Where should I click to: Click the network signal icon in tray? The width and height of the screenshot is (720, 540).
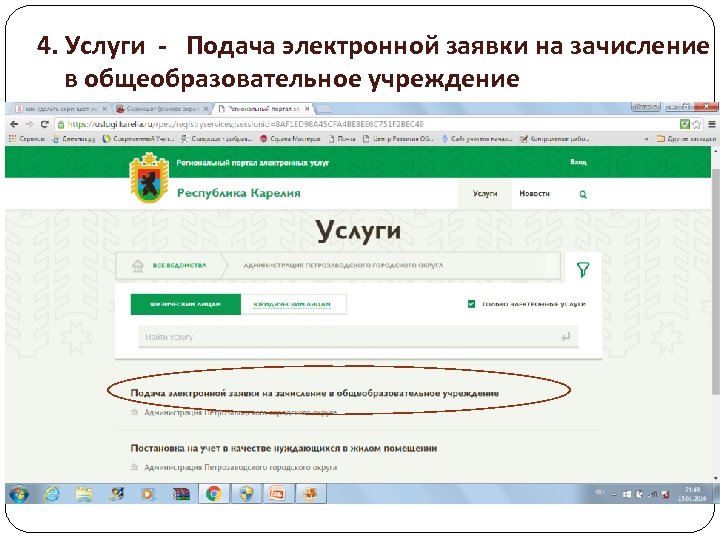pyautogui.click(x=652, y=495)
